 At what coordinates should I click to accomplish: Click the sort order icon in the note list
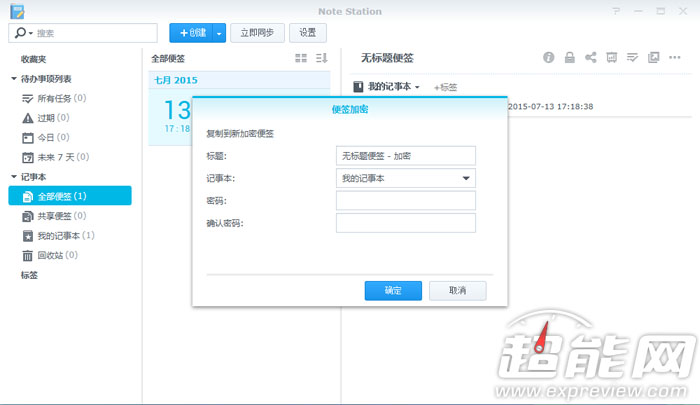pyautogui.click(x=321, y=58)
